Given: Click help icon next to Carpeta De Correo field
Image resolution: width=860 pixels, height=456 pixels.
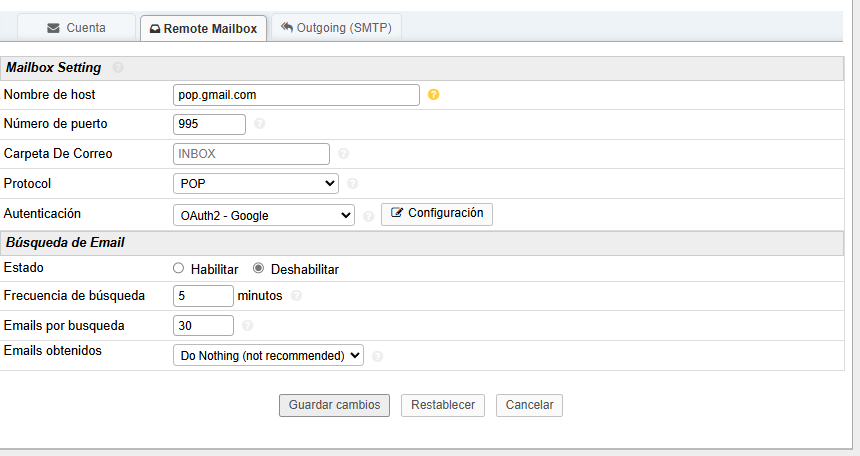Looking at the screenshot, I should [343, 154].
